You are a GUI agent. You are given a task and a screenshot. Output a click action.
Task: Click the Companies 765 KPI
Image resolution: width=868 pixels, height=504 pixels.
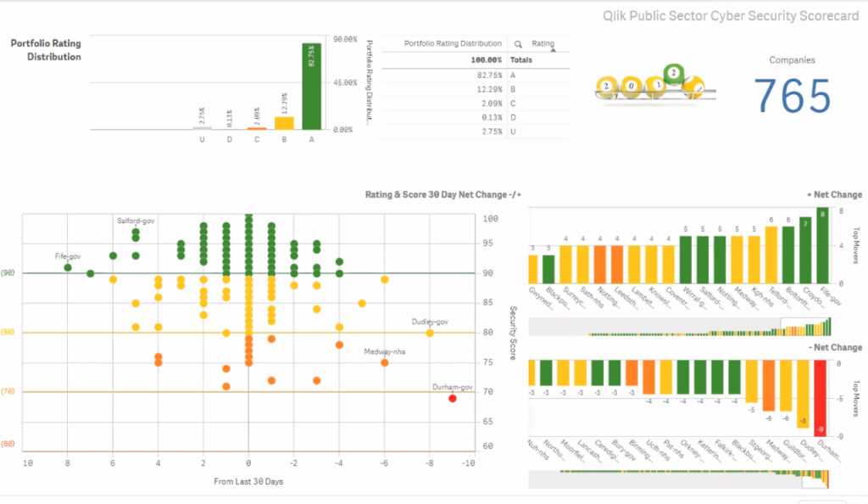793,87
